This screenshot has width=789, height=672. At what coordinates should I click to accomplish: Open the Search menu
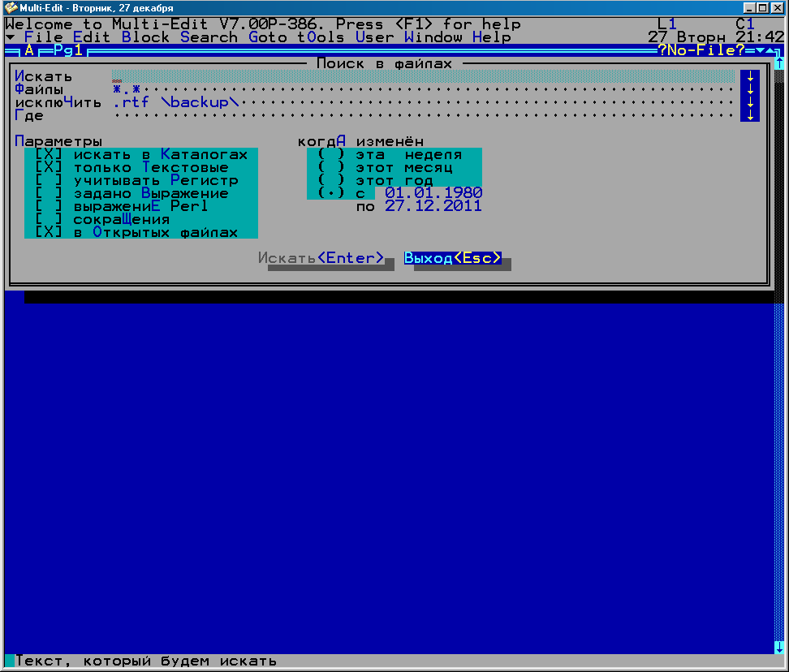point(209,37)
